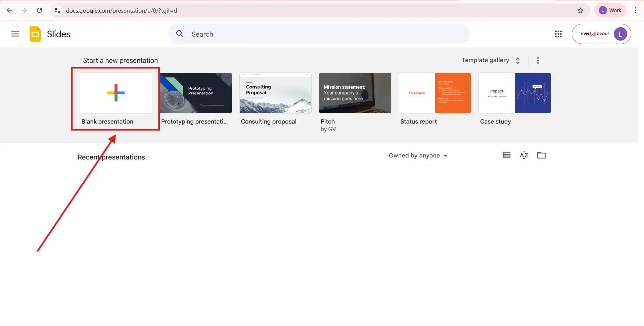644x326 pixels.
Task: Open the Case study template thumbnail
Action: coord(514,93)
